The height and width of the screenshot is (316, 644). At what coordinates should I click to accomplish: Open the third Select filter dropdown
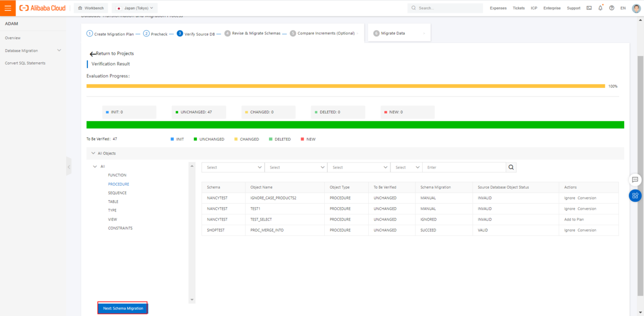click(359, 167)
